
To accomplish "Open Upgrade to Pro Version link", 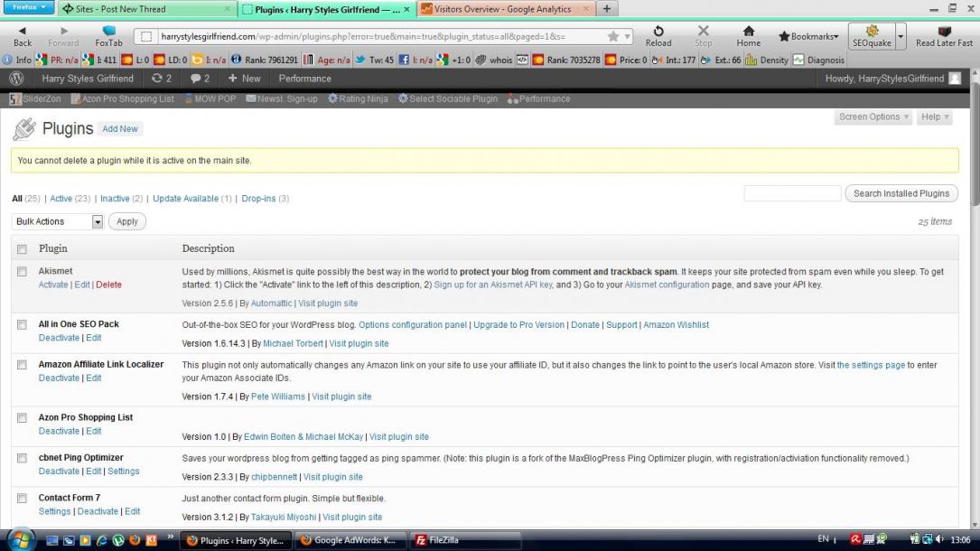I will coord(518,325).
